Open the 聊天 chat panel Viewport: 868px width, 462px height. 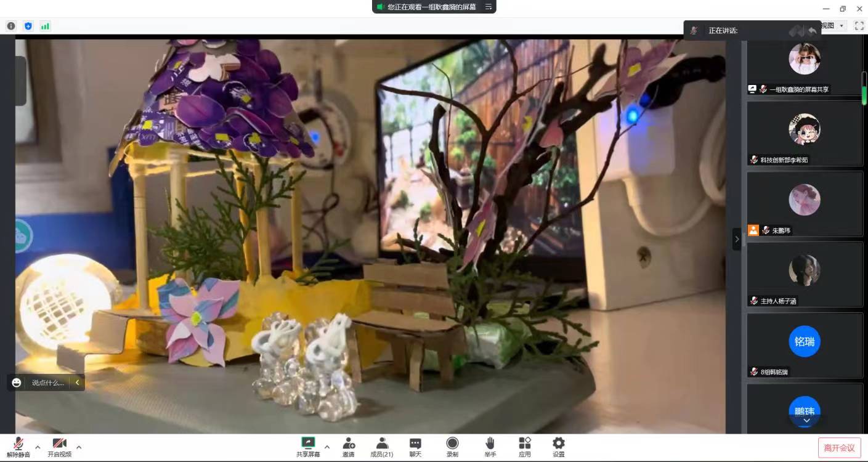(x=415, y=447)
